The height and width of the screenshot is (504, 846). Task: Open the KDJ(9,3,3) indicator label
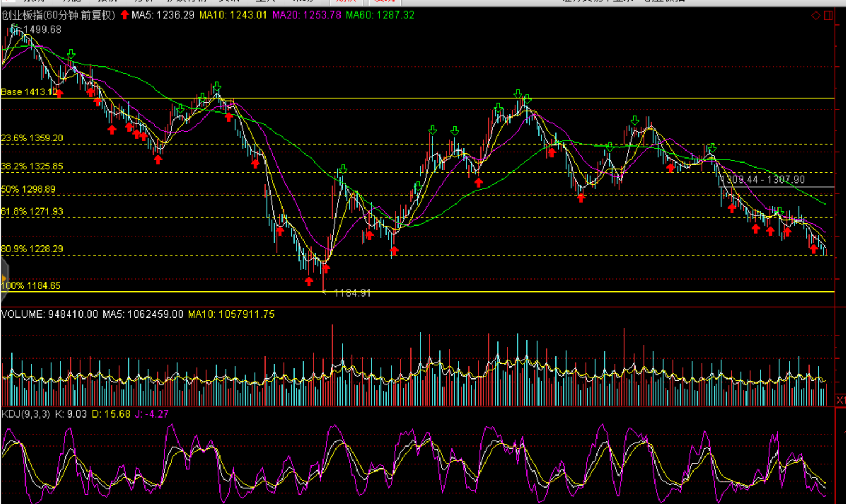tap(26, 414)
